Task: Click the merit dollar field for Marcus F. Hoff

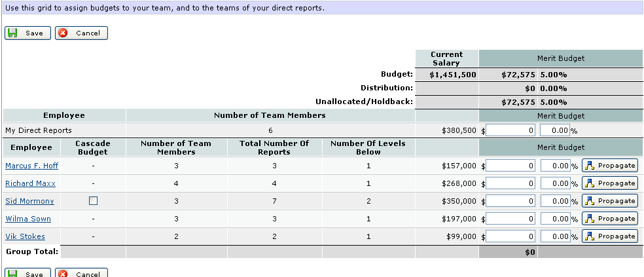Action: point(510,166)
